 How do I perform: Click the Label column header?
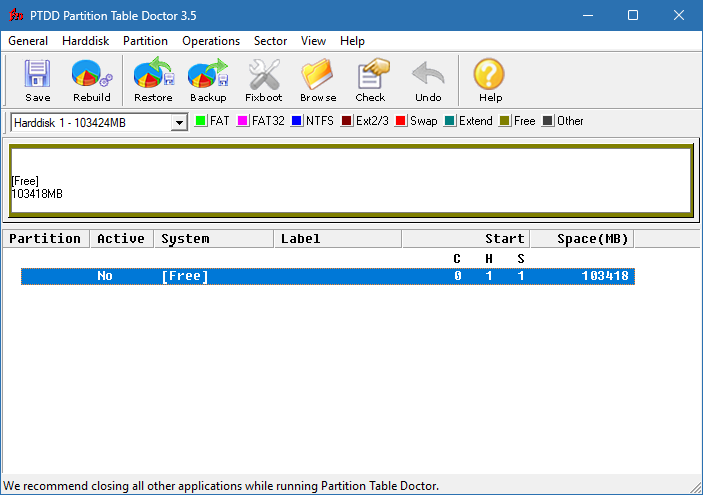point(338,239)
